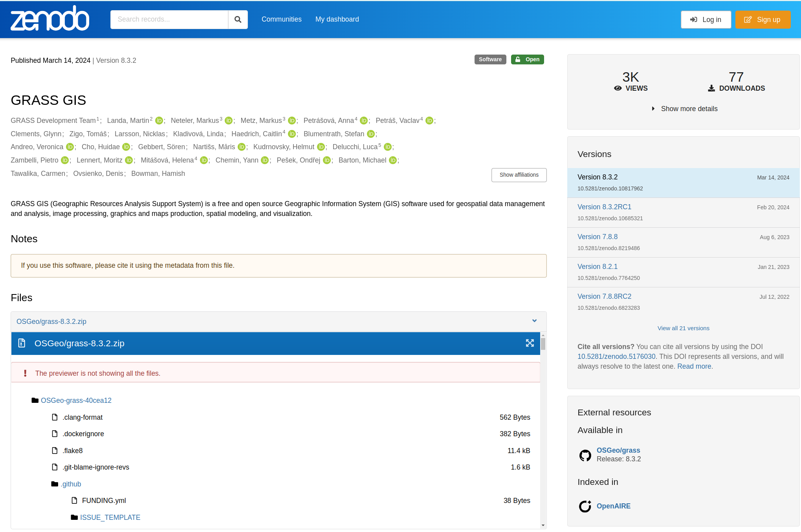Open the OSGeo/grass GitHub link
Image resolution: width=801 pixels, height=532 pixels.
click(618, 450)
